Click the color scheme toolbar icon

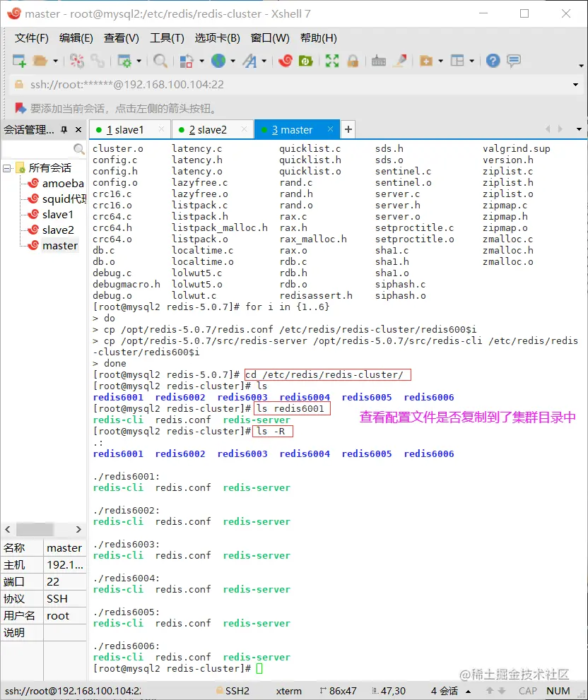pos(187,61)
